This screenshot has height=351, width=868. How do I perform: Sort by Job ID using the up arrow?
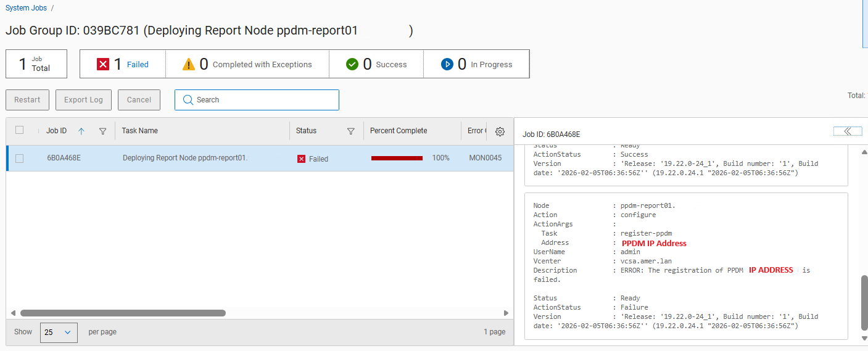(81, 131)
